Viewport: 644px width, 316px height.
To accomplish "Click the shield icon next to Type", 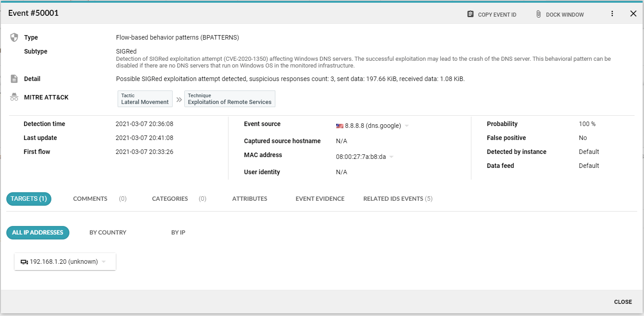I will pyautogui.click(x=14, y=37).
